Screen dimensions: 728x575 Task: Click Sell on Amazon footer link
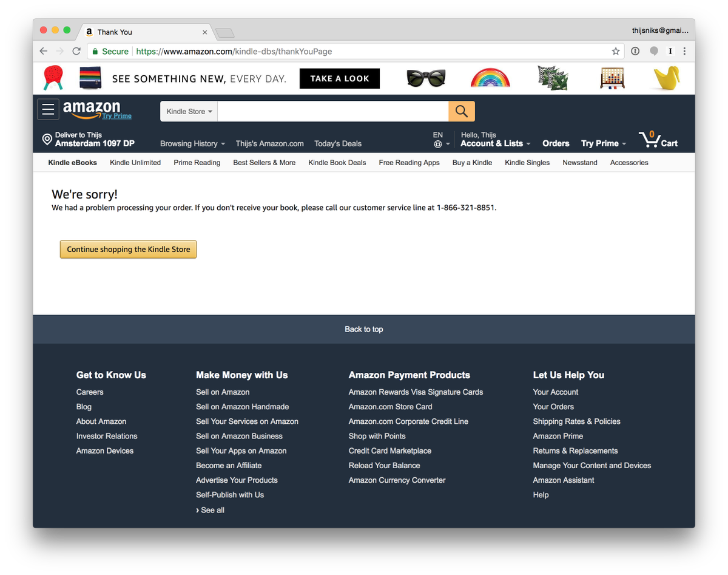223,392
